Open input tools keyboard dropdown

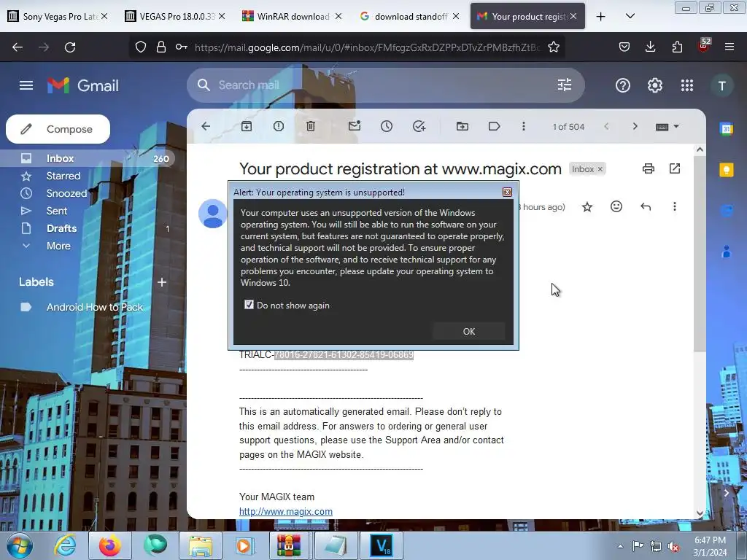pyautogui.click(x=667, y=127)
